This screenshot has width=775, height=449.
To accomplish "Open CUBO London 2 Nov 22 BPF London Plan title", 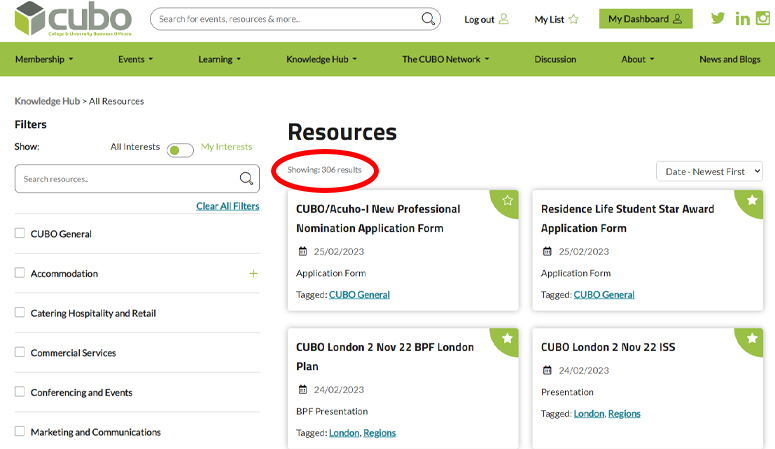I will pyautogui.click(x=385, y=357).
